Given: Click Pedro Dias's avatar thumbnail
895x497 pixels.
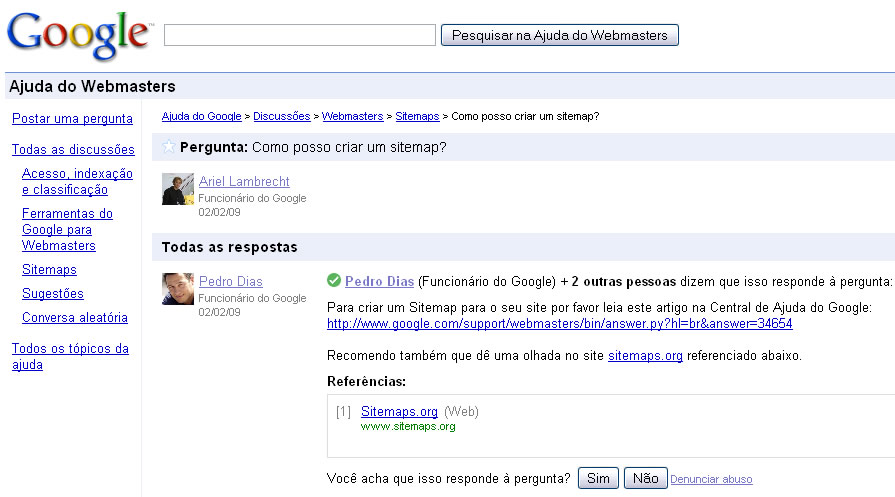Looking at the screenshot, I should pyautogui.click(x=177, y=289).
